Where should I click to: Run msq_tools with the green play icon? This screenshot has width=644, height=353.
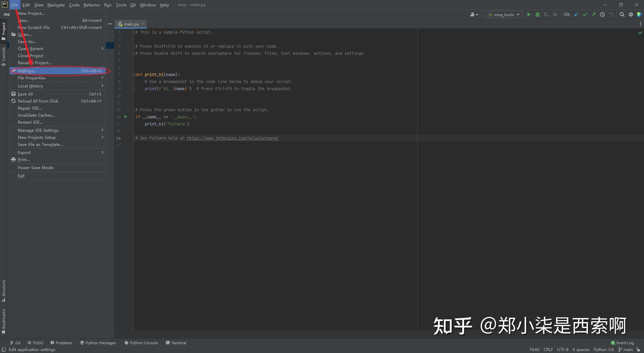[x=529, y=14]
